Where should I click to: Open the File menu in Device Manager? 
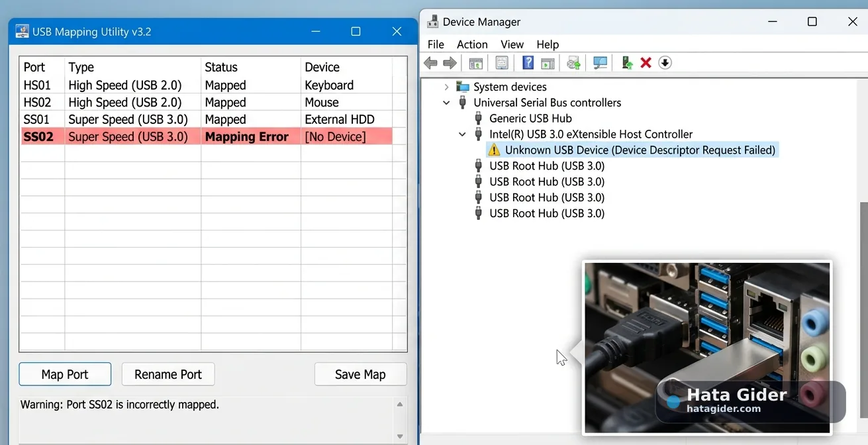[x=436, y=44]
